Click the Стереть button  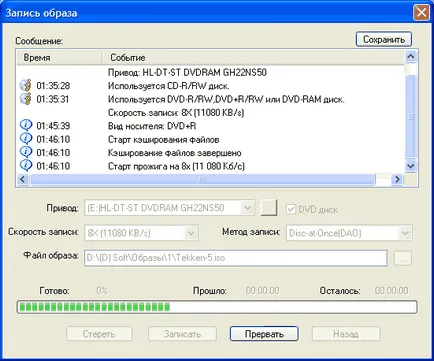[99, 334]
